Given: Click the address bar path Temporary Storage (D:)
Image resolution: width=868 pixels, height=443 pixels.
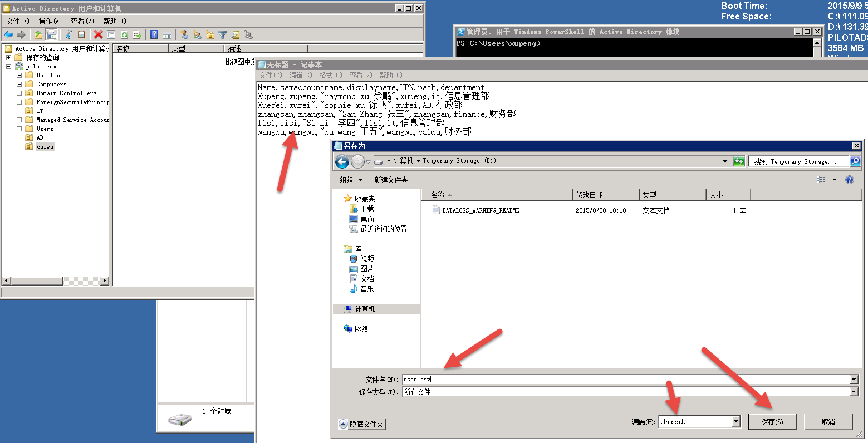Looking at the screenshot, I should (459, 161).
